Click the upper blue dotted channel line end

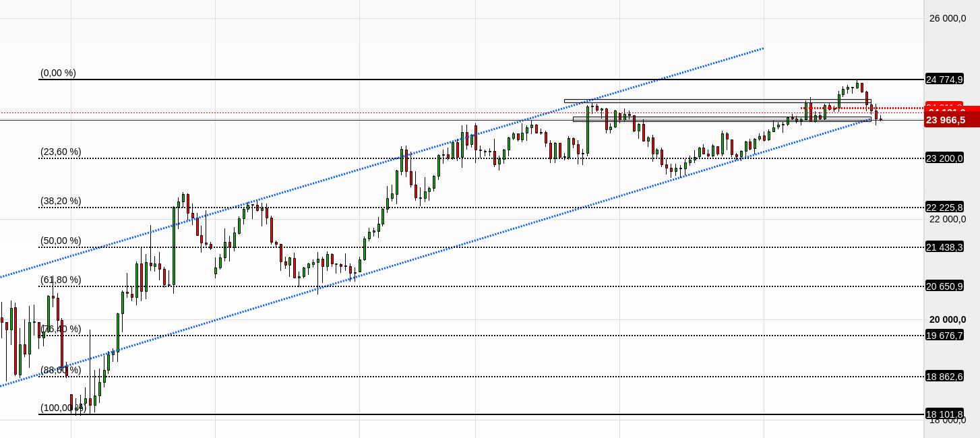(762, 49)
